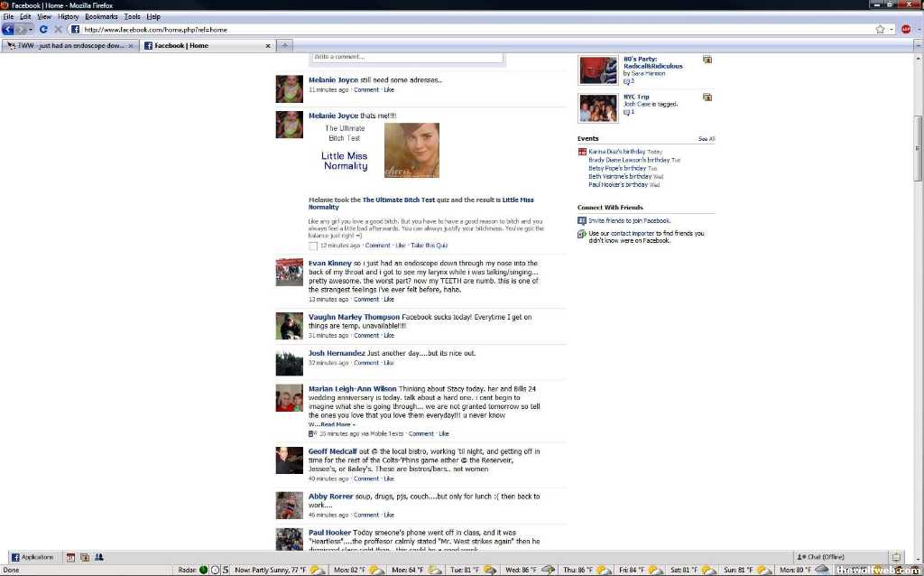Click the Now: Partly Sunny weather icon
Image resolution: width=924 pixels, height=576 pixels.
point(317,570)
